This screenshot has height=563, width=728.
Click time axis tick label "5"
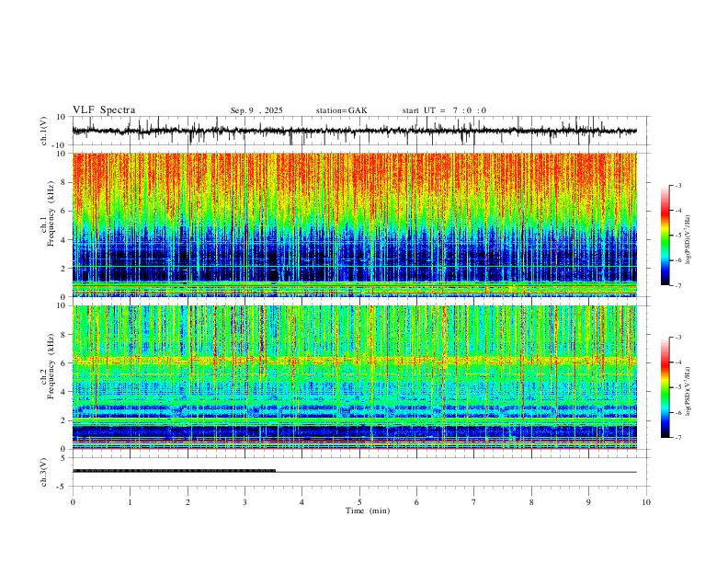point(359,502)
